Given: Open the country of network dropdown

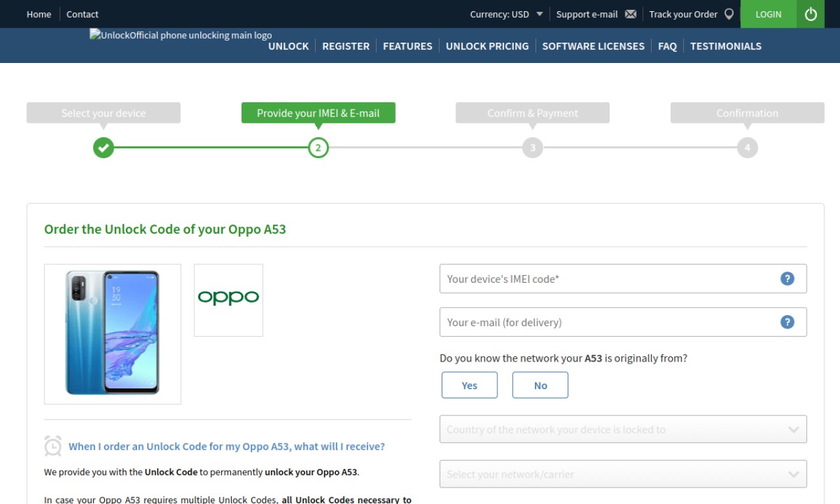Looking at the screenshot, I should [623, 430].
